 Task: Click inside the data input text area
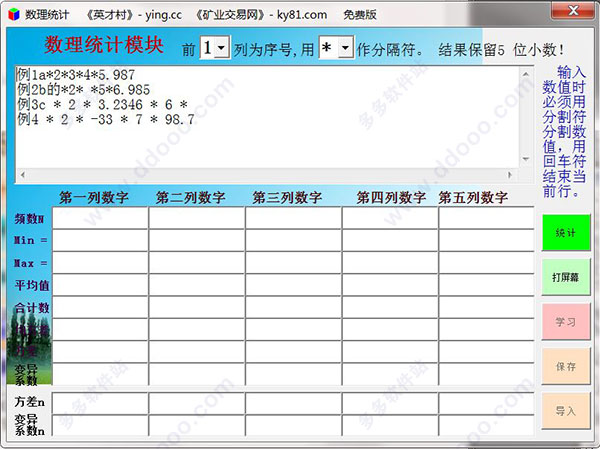point(267,117)
